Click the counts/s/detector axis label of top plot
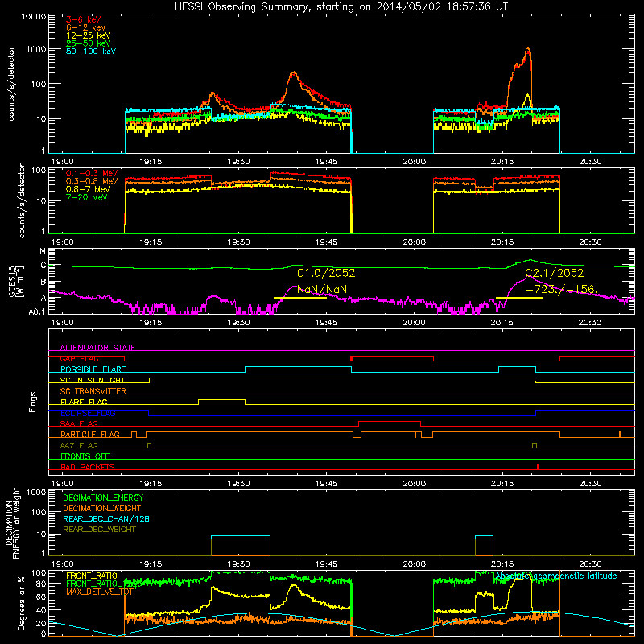644x644 pixels. [10, 84]
